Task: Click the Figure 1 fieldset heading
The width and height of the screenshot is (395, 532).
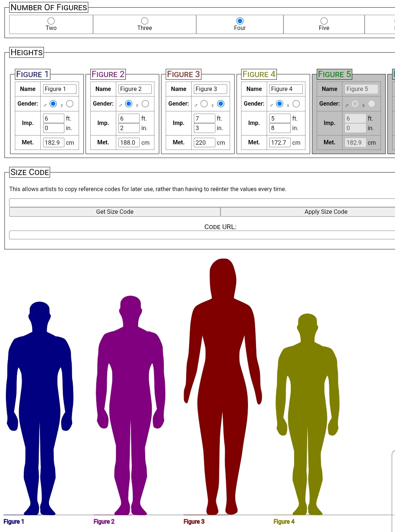Action: click(33, 74)
